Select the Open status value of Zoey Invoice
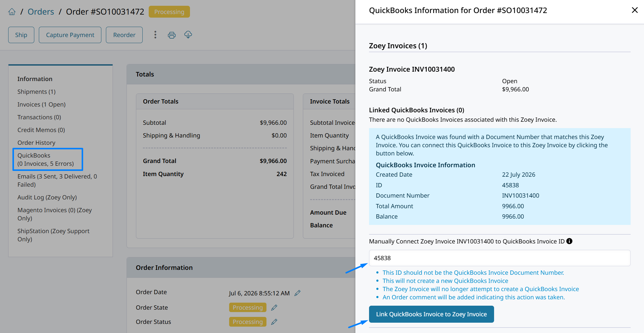 coord(510,81)
